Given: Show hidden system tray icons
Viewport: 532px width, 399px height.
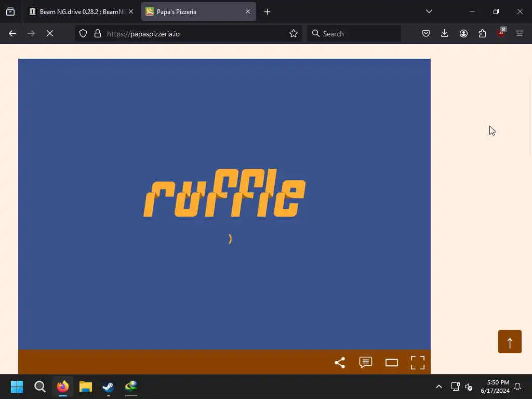Looking at the screenshot, I should pos(438,387).
